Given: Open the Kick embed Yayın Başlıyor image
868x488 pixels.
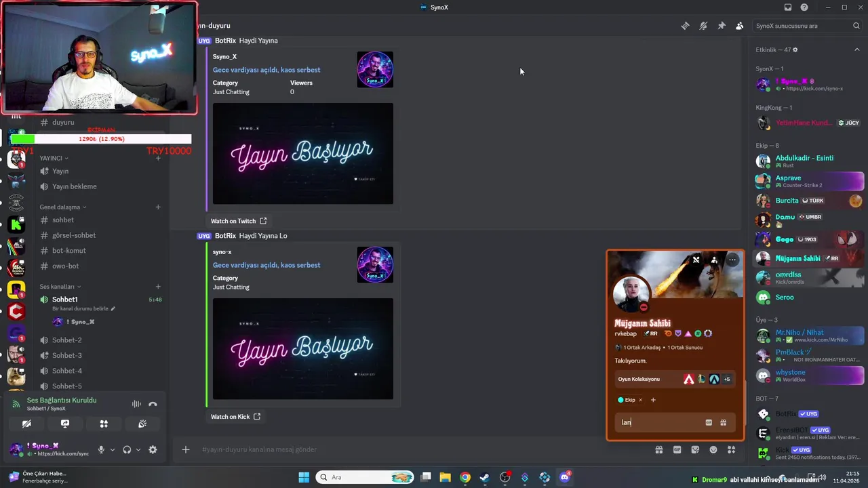Looking at the screenshot, I should [x=303, y=348].
